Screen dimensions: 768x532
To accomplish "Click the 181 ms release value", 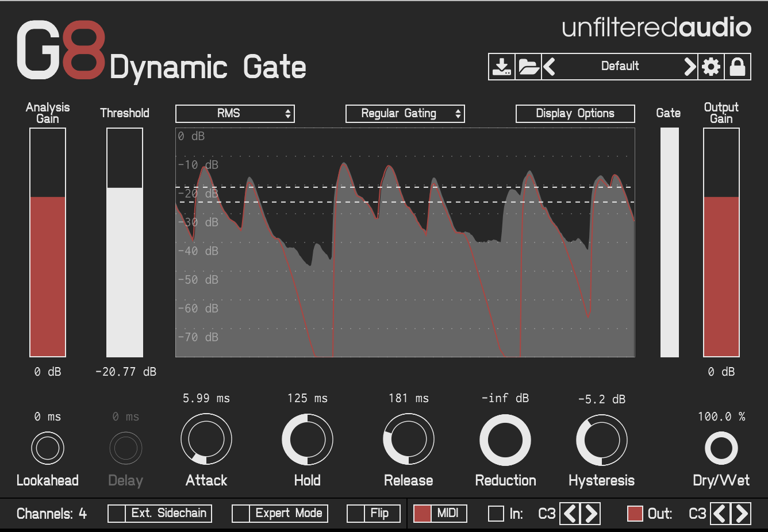I will (x=409, y=398).
